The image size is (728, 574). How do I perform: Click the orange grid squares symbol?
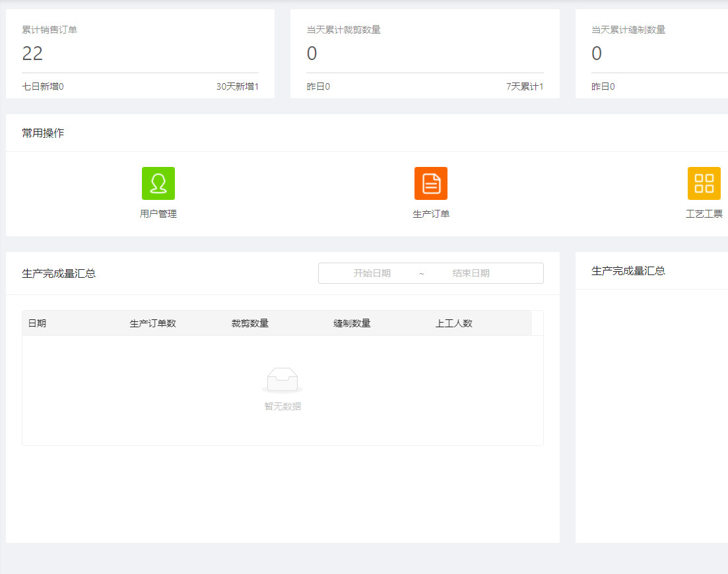(x=703, y=183)
